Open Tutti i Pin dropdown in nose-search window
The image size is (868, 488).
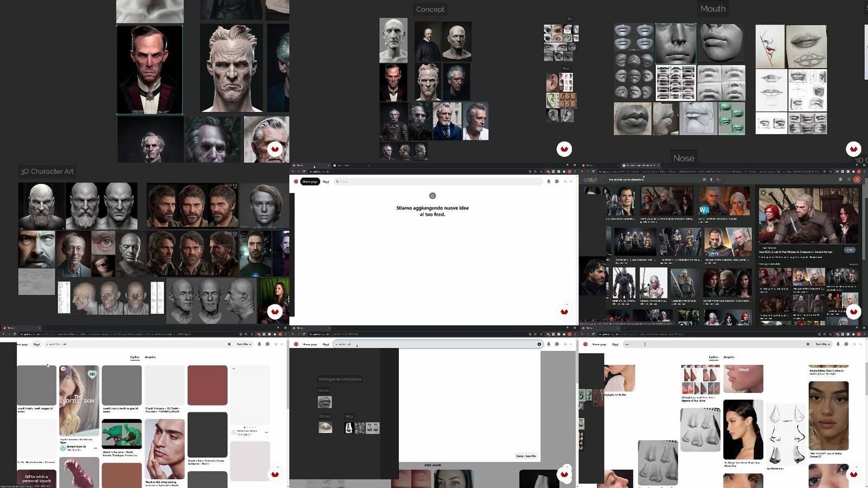tap(822, 344)
